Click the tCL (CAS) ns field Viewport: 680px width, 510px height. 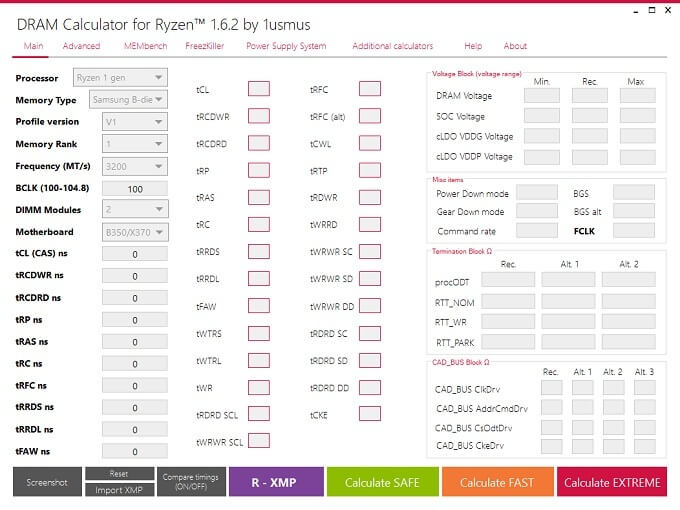(135, 254)
